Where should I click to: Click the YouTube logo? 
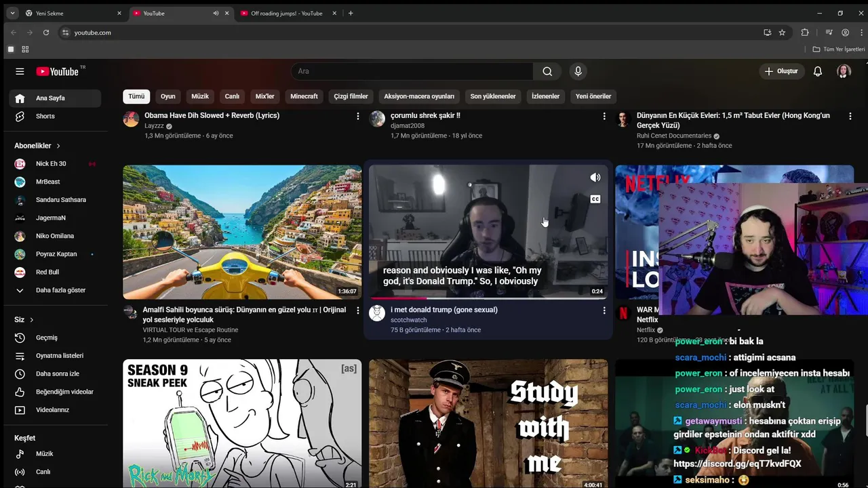(58, 71)
